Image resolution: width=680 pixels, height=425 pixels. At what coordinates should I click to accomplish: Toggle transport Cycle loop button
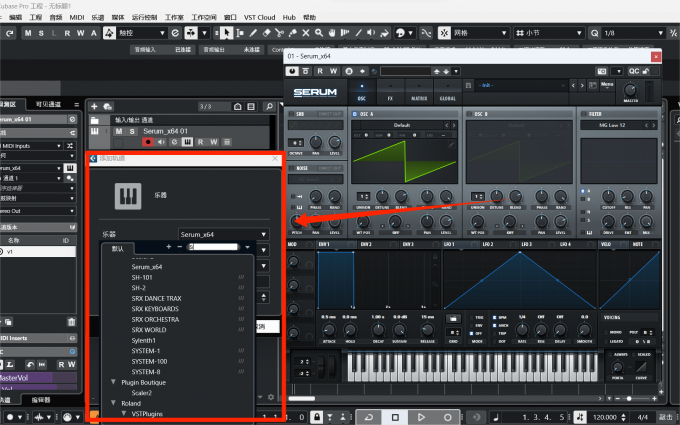[369, 417]
